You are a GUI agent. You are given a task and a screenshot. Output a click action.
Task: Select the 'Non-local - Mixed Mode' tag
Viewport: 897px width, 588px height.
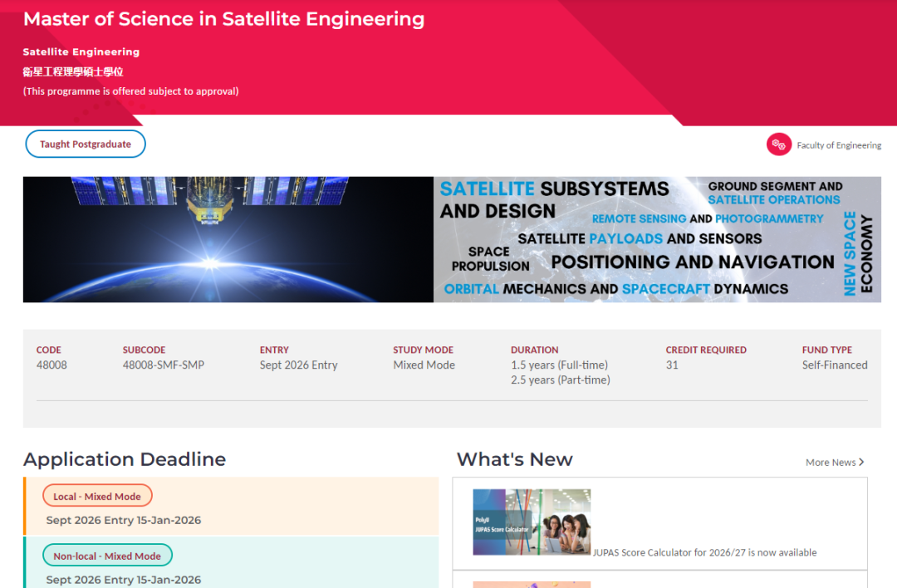[107, 555]
